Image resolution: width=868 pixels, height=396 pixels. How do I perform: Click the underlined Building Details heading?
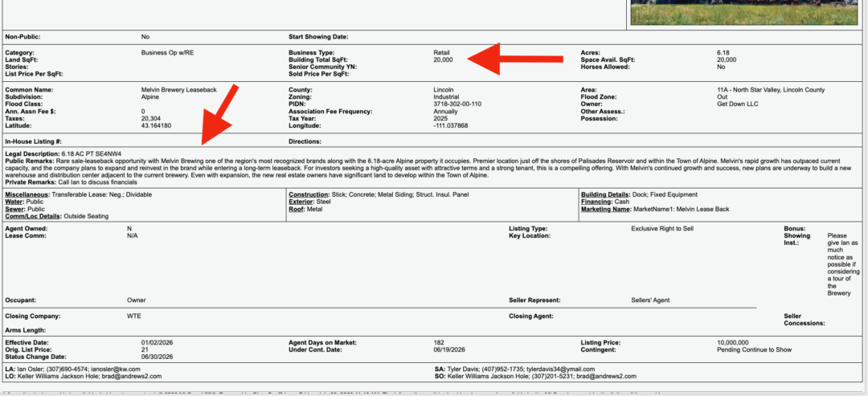(x=605, y=194)
